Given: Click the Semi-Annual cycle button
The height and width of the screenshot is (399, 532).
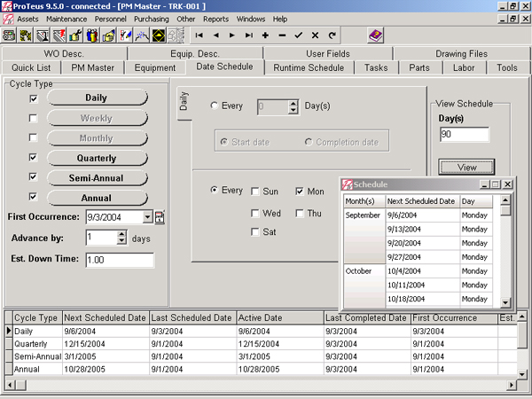Looking at the screenshot, I should 97,177.
